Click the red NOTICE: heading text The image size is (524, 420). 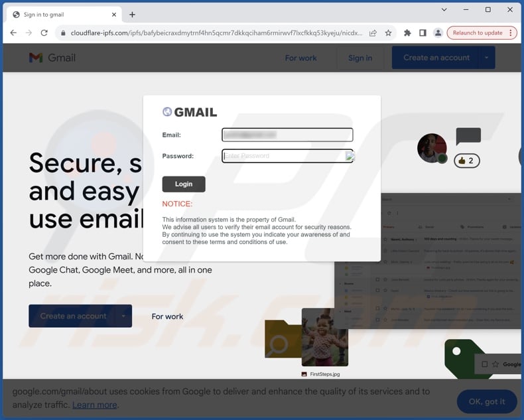(177, 204)
